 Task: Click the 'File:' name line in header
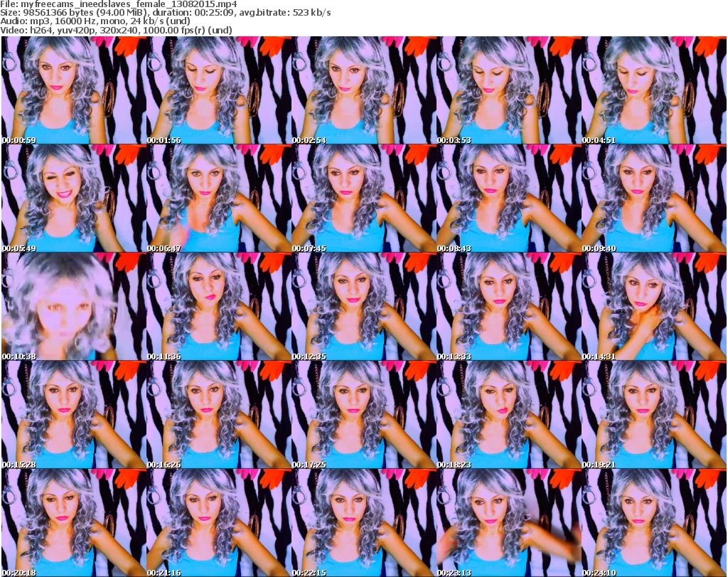[x=119, y=4]
